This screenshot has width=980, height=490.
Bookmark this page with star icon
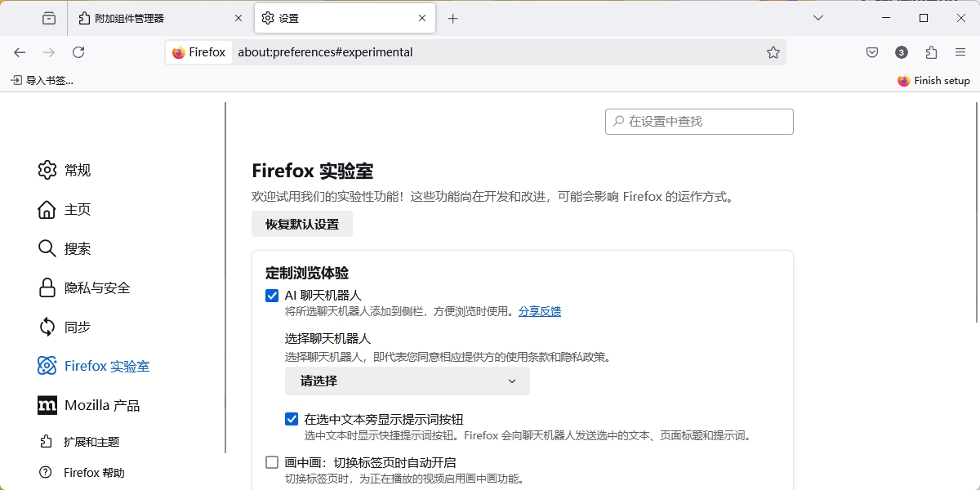click(x=773, y=52)
